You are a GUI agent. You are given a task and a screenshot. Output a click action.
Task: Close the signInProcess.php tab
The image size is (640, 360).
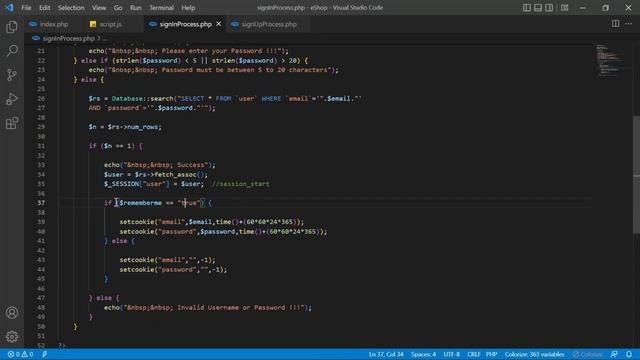pos(219,24)
